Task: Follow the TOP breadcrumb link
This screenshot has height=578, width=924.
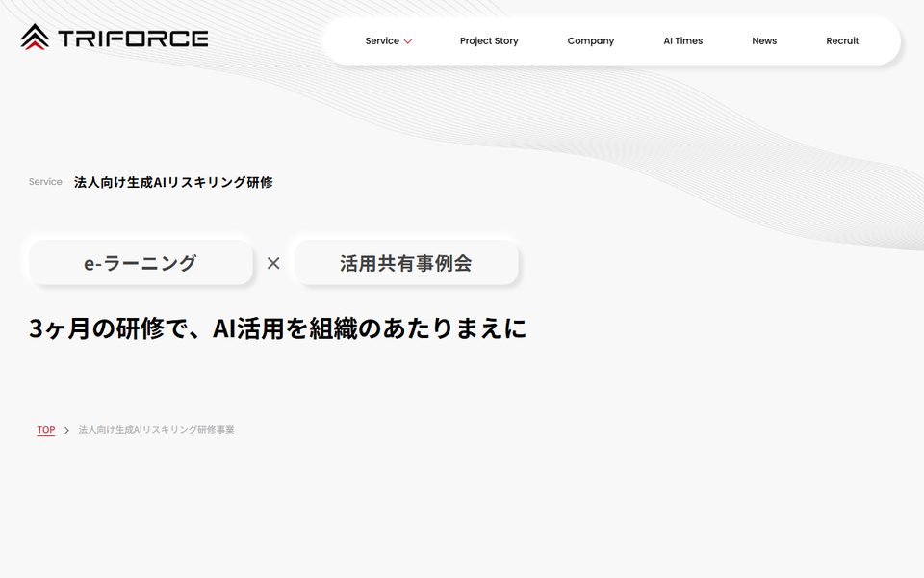Action: pos(46,430)
